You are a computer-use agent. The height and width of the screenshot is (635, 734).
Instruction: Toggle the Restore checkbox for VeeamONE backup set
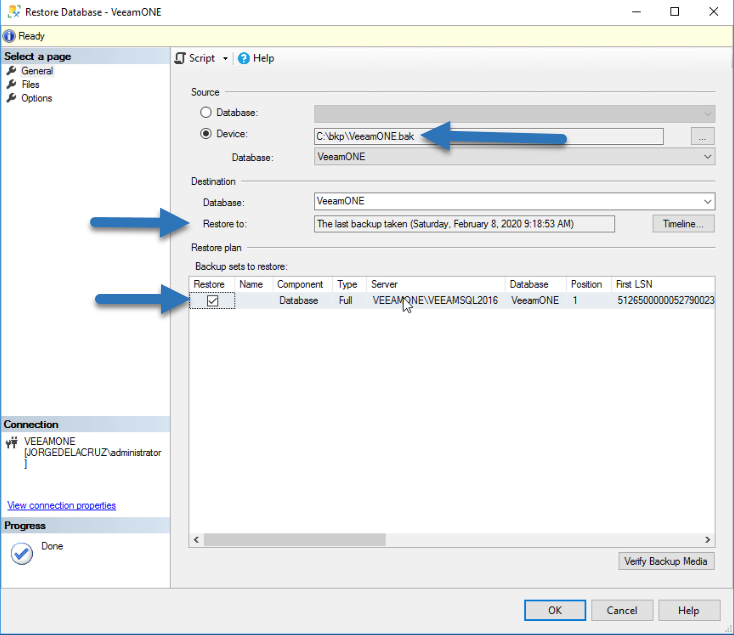[213, 300]
